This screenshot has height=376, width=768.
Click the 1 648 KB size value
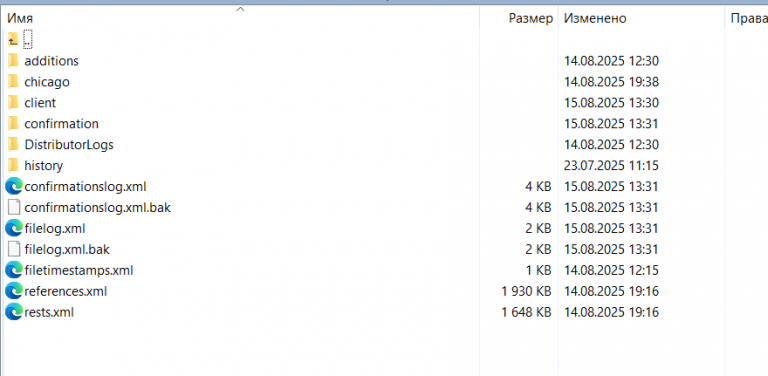(527, 312)
